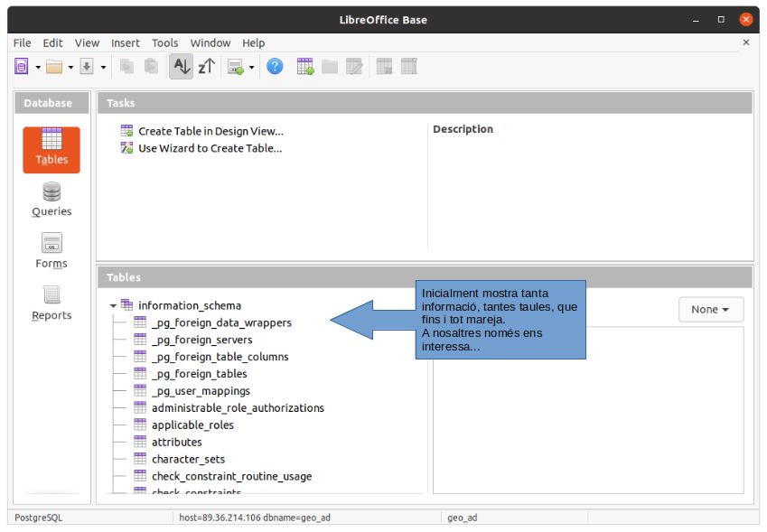Click the Open Database Object icon
Viewport: 767px width, 532px height.
330,67
